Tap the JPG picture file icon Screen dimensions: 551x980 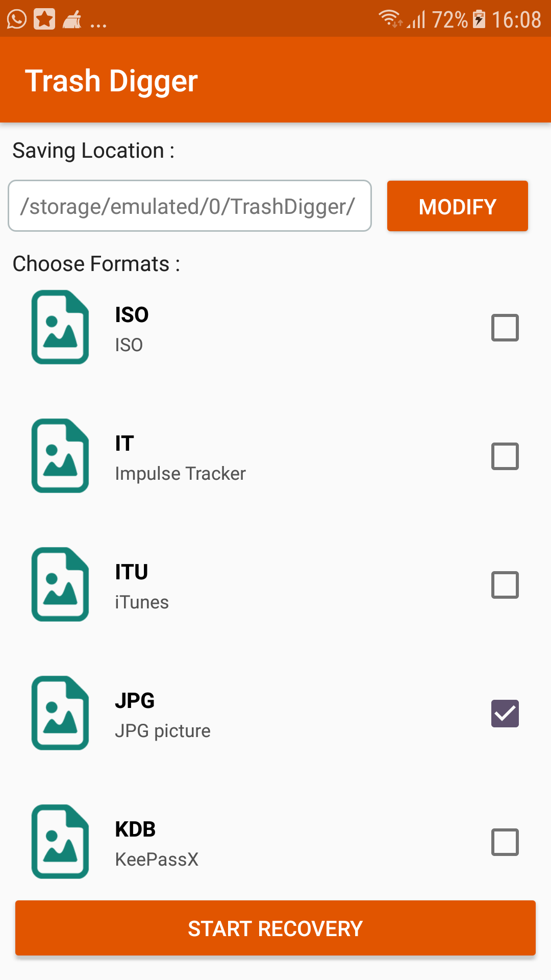coord(60,713)
